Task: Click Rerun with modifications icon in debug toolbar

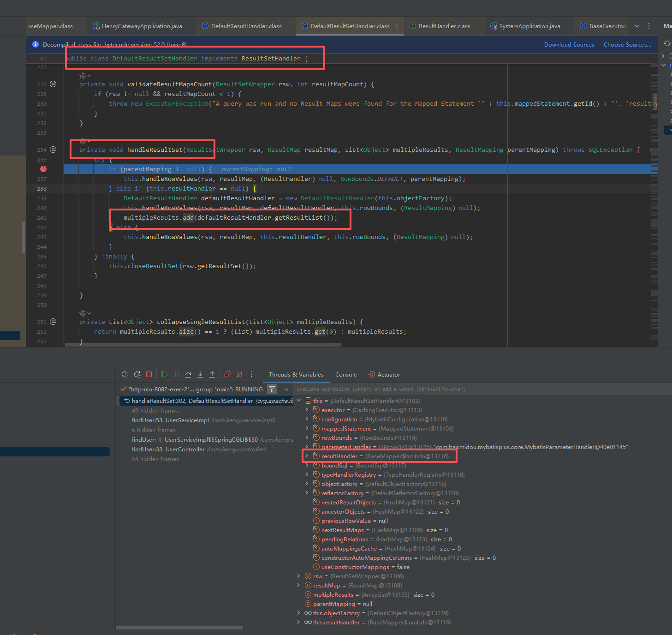Action: coord(137,374)
